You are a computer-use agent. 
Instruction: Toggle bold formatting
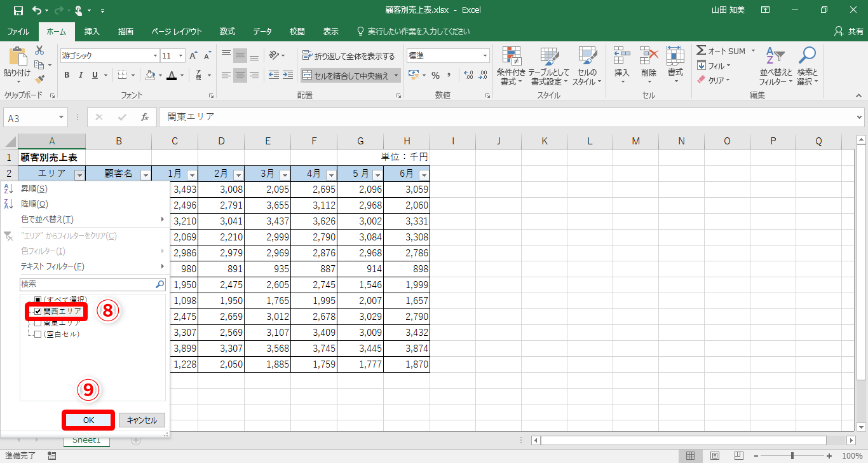coord(67,75)
